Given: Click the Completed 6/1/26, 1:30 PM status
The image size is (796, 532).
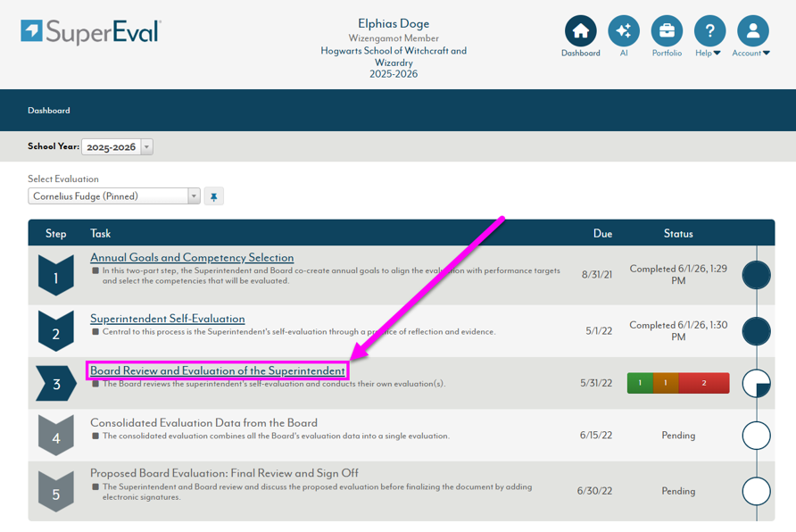Looking at the screenshot, I should pyautogui.click(x=678, y=331).
